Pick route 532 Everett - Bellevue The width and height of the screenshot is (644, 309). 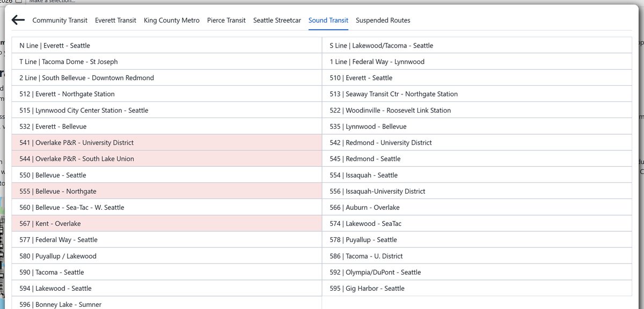tap(166, 126)
